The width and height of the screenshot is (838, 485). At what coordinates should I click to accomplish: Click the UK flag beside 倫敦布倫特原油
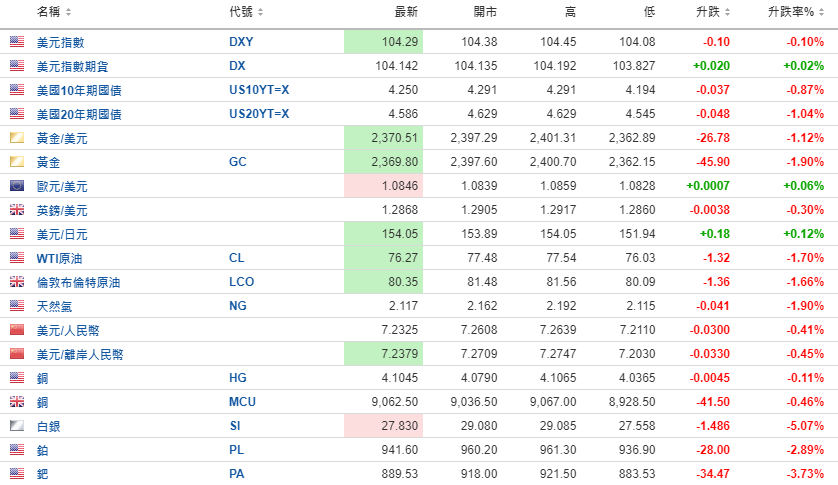pyautogui.click(x=17, y=282)
